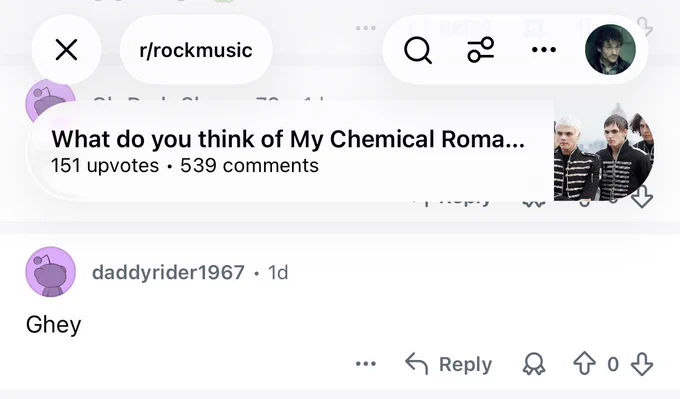Open comment sort and filter options
This screenshot has width=680, height=399.
pyautogui.click(x=481, y=49)
